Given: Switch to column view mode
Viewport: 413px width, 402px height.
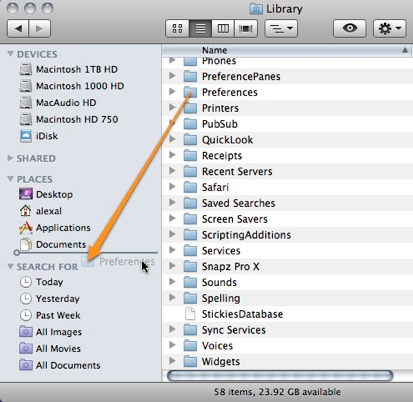Looking at the screenshot, I should (223, 28).
